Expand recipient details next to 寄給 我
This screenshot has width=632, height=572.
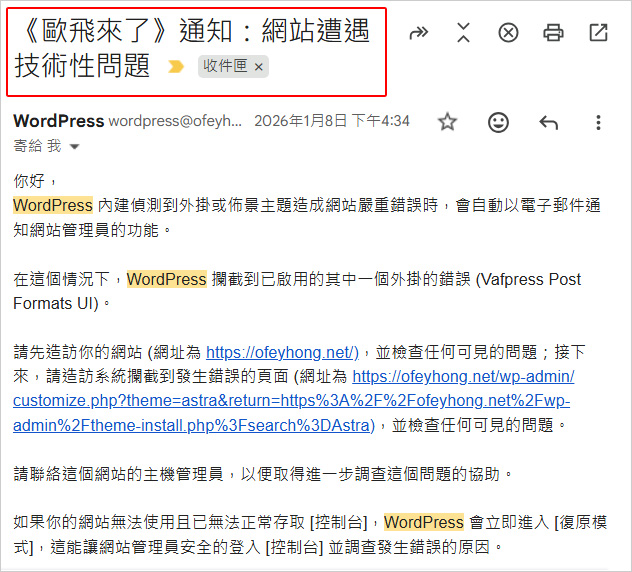pos(74,147)
